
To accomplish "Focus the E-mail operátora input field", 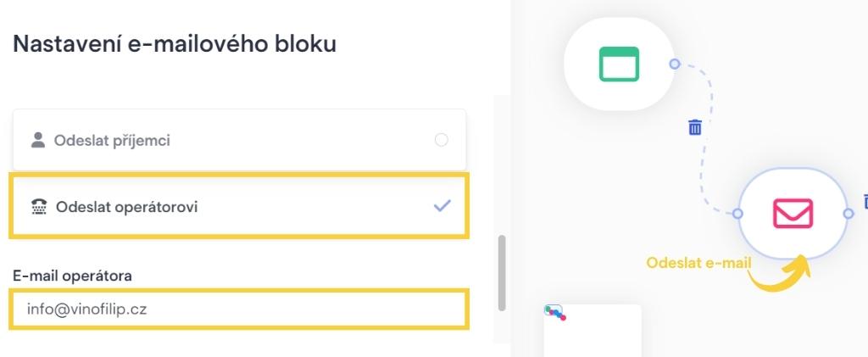I will tap(239, 310).
